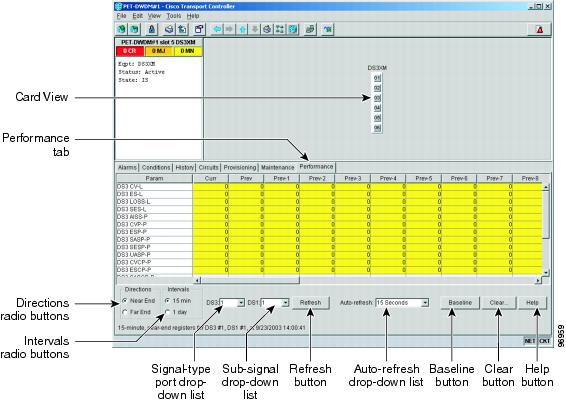Click the Refresh button
566x402 pixels.
pyautogui.click(x=310, y=303)
